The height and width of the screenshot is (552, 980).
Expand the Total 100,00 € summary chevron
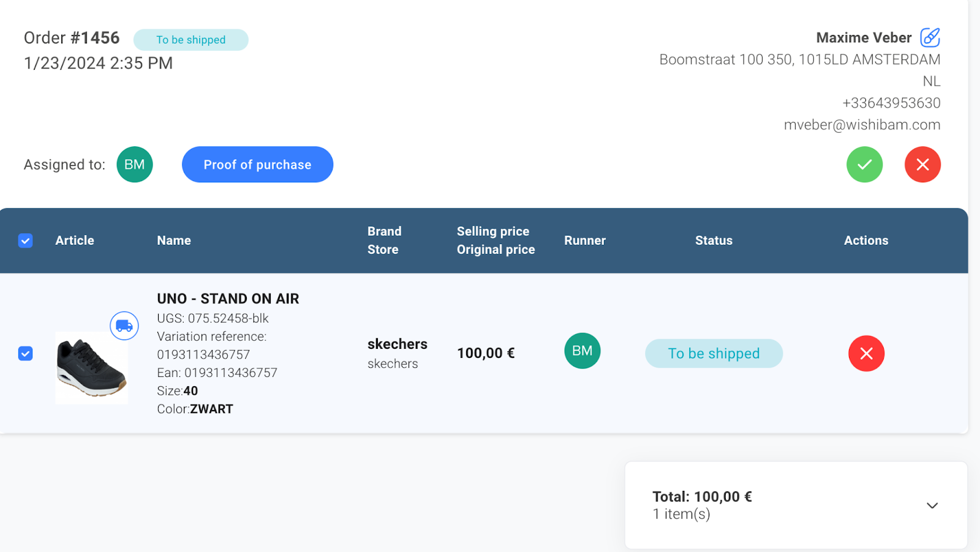pos(932,505)
